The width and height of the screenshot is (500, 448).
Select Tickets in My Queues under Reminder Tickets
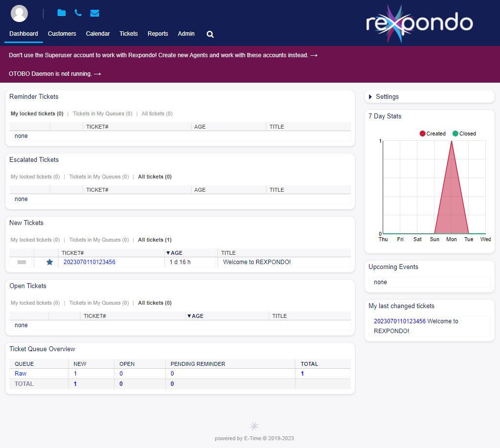pos(102,113)
